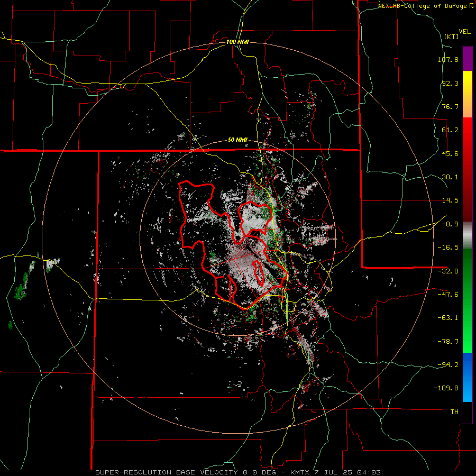
Task: Click the red segment of the velocity scale
Action: point(467,169)
